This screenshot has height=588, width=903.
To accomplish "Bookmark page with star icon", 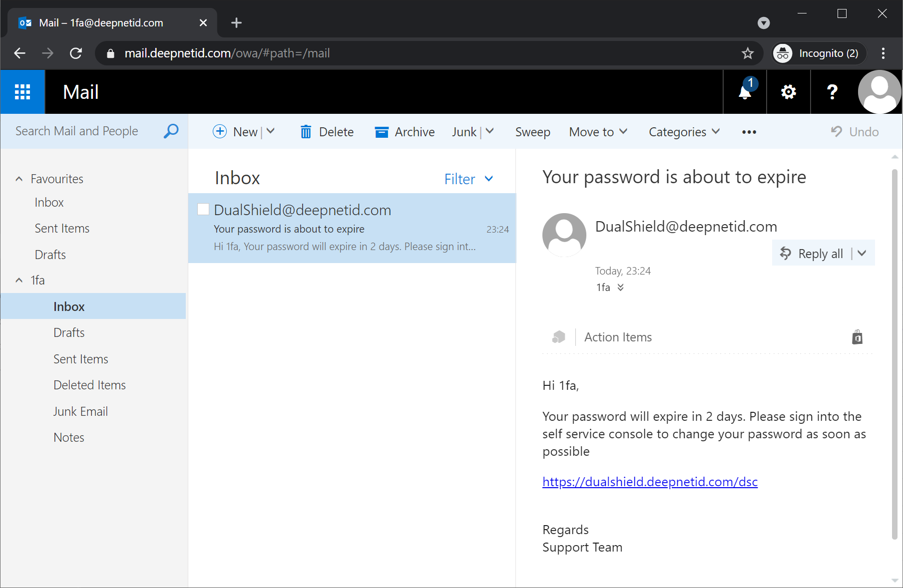I will click(x=747, y=53).
